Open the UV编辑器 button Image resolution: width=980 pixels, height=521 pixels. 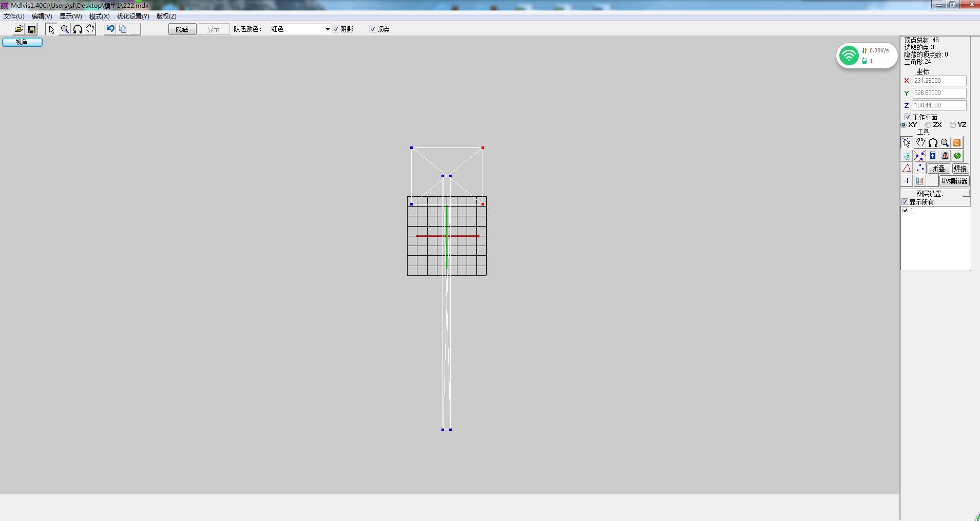coord(954,181)
